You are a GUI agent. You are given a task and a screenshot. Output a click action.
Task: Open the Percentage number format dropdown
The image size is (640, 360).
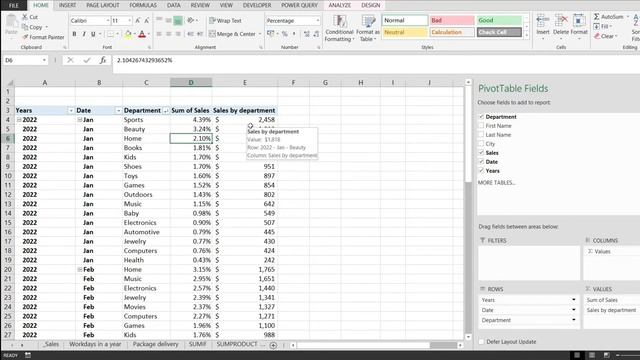[x=318, y=20]
